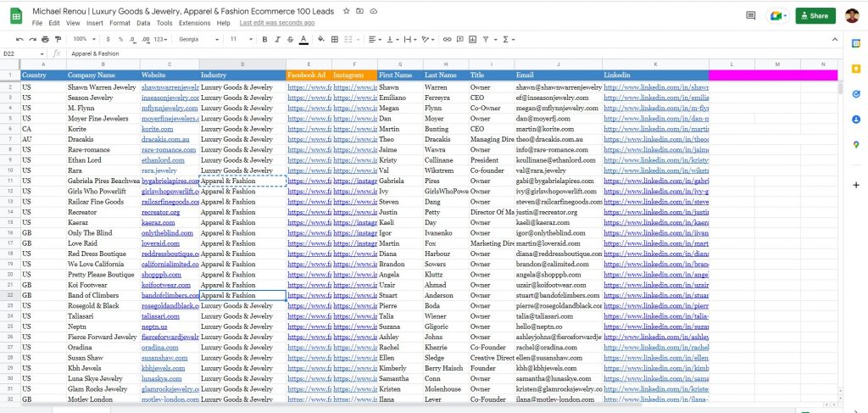Open Google Calendar side panel
Image resolution: width=868 pixels, height=413 pixels.
coord(856,43)
